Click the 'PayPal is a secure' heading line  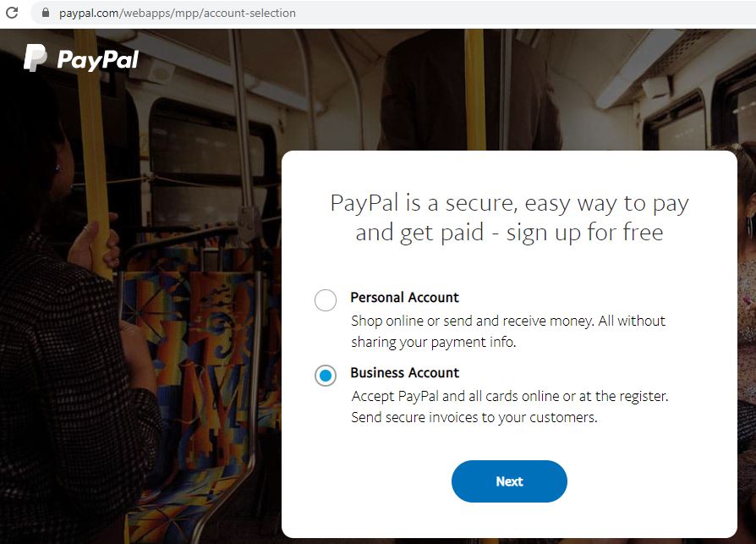[x=509, y=203]
